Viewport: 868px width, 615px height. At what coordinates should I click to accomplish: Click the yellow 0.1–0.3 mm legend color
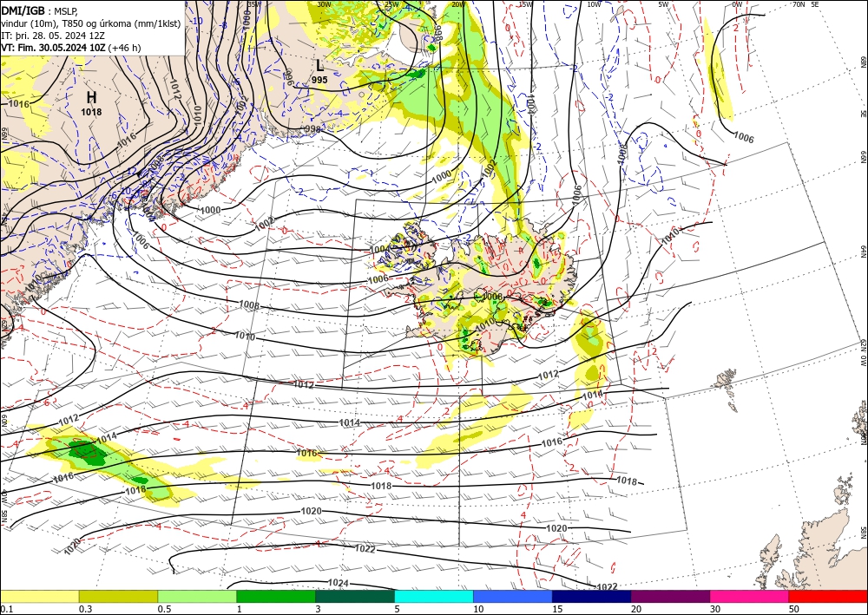click(x=39, y=596)
